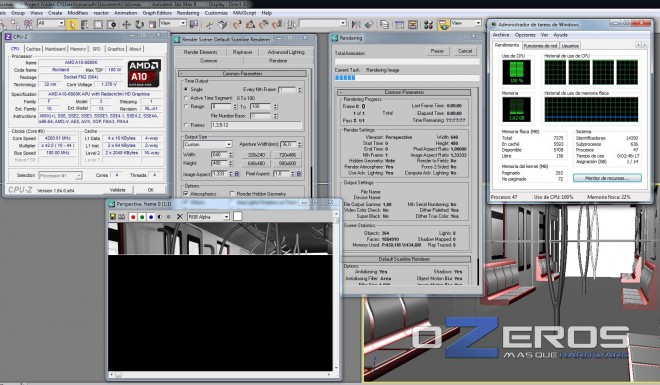Switch to the Raytracer tab
Screen dimensions: 660x385
242,52
